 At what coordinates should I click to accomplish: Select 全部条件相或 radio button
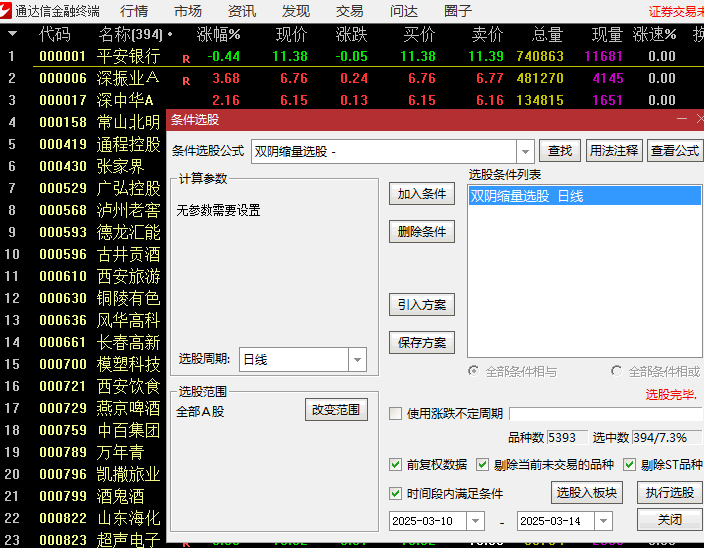[x=616, y=371]
